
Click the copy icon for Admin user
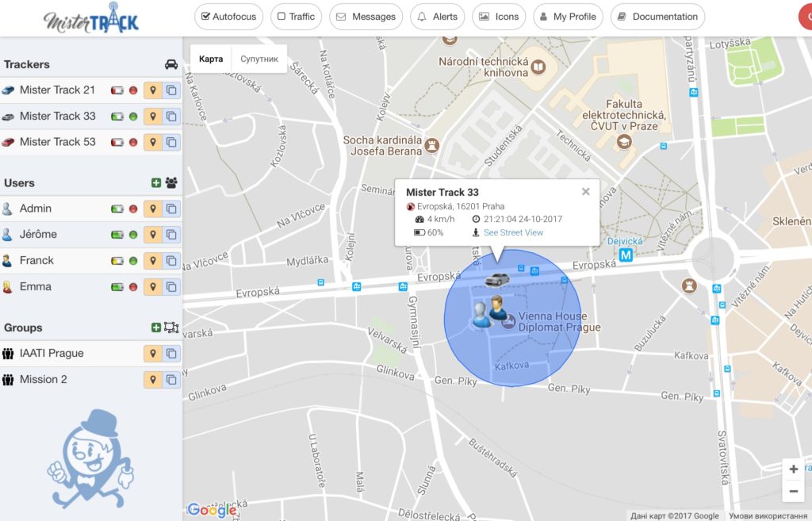click(171, 209)
